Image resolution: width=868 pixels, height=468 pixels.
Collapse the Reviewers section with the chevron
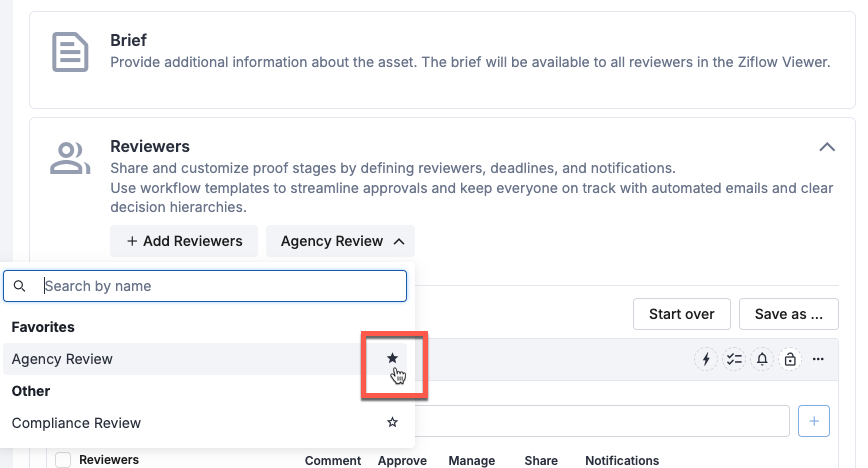826,147
